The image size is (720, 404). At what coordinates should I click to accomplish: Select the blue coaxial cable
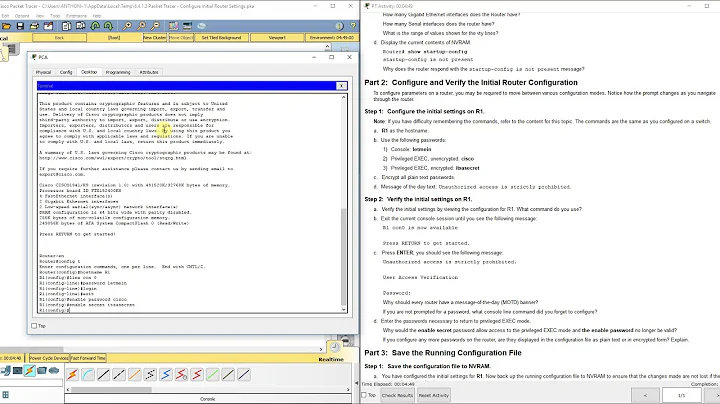(166, 375)
